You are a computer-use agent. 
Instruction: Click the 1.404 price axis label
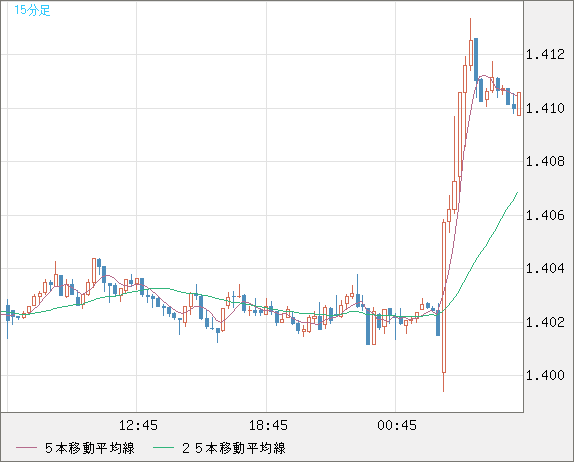point(545,269)
